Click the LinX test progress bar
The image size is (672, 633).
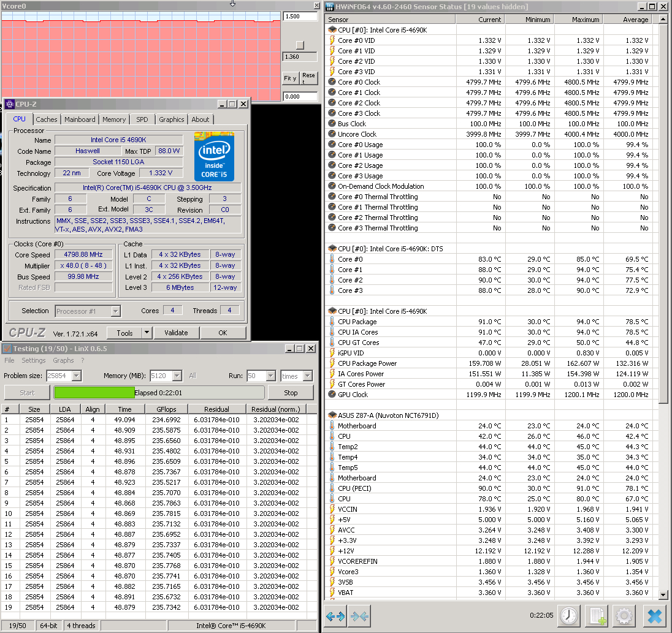tap(159, 393)
